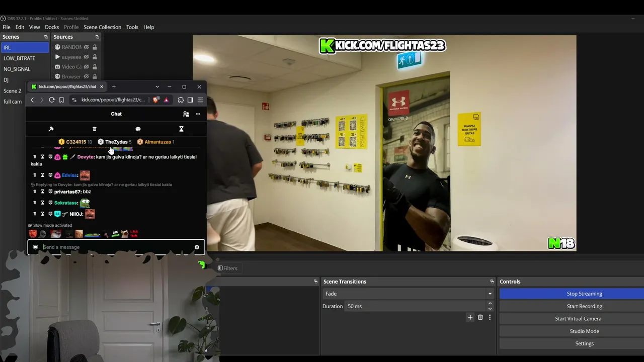
Task: Open the emoji picker in chat input
Action: [x=197, y=247]
